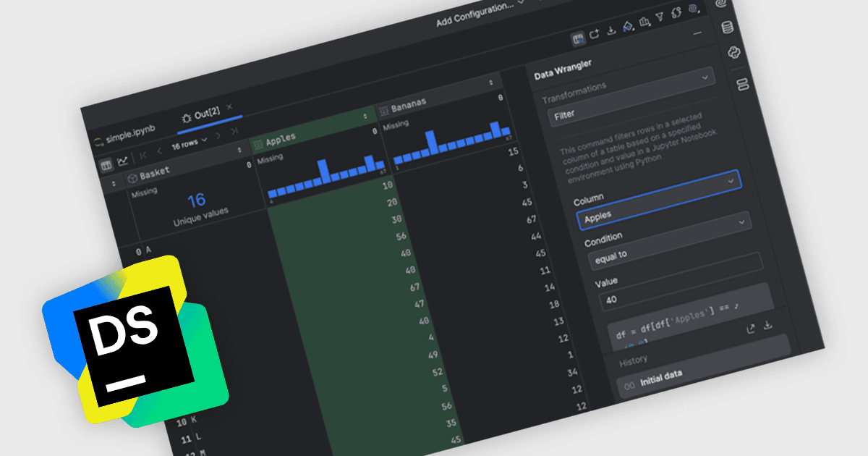Click the Apples cell with value 49
The image size is (868, 456).
click(433, 355)
